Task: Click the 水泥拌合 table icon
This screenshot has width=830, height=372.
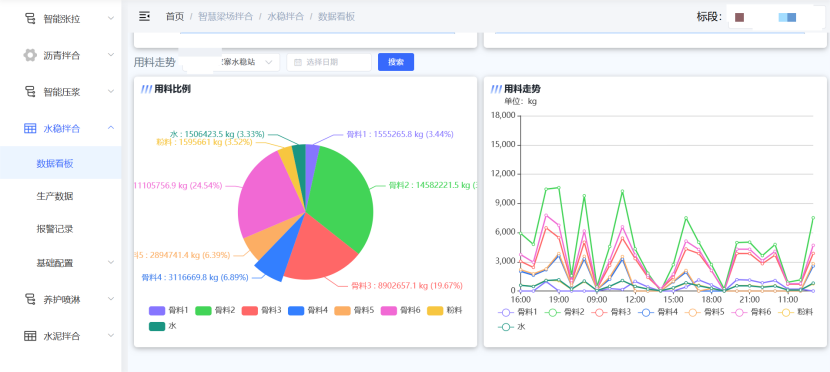Action: [x=30, y=336]
